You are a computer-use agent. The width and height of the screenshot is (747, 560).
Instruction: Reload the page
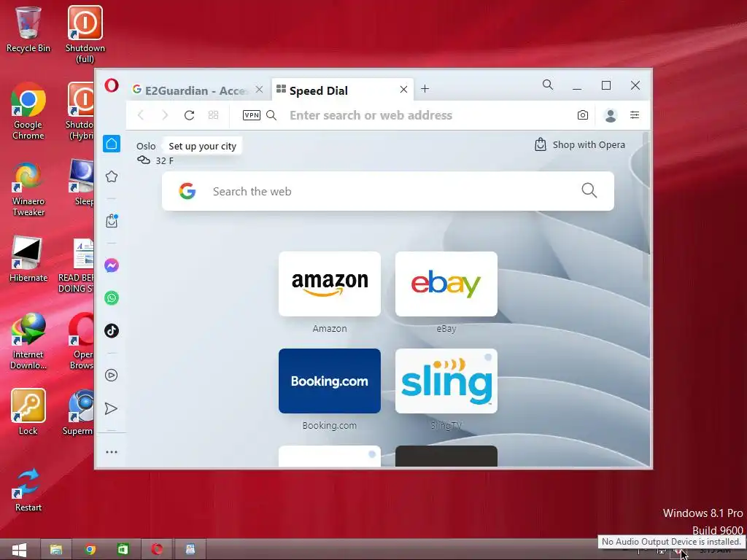(189, 115)
